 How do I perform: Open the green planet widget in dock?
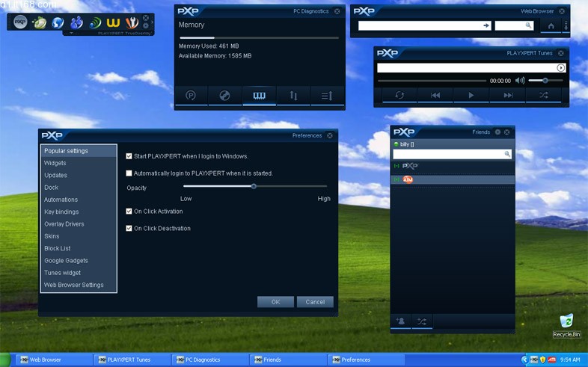click(39, 23)
